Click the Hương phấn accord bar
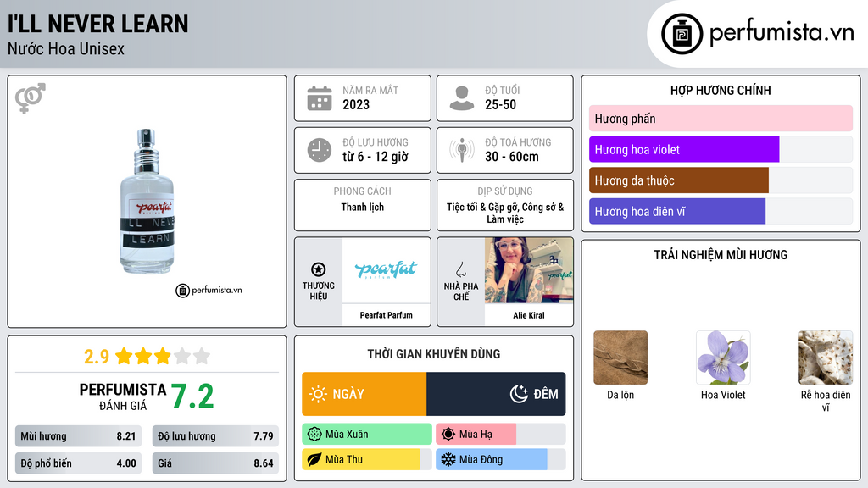The width and height of the screenshot is (868, 488). (x=721, y=119)
